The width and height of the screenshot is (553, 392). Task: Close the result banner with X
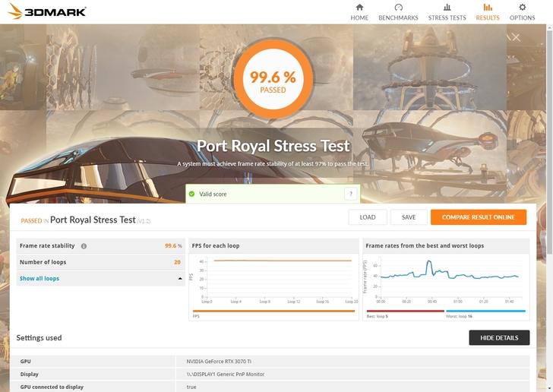[516, 37]
